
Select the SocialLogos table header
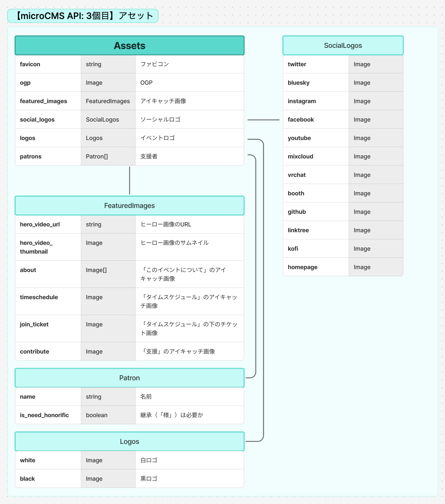click(x=343, y=45)
